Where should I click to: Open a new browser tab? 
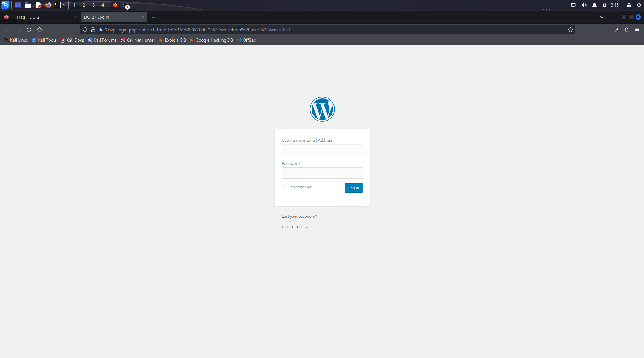click(x=154, y=17)
